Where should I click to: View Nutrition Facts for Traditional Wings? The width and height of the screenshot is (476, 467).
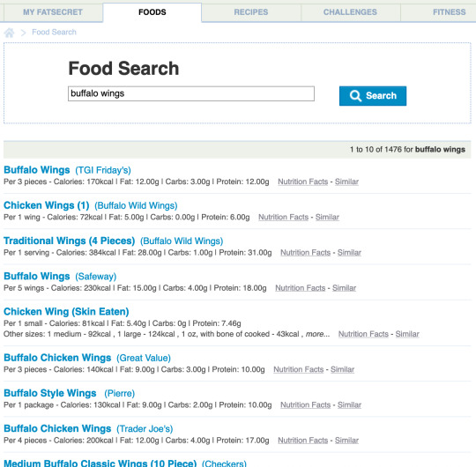tap(305, 253)
